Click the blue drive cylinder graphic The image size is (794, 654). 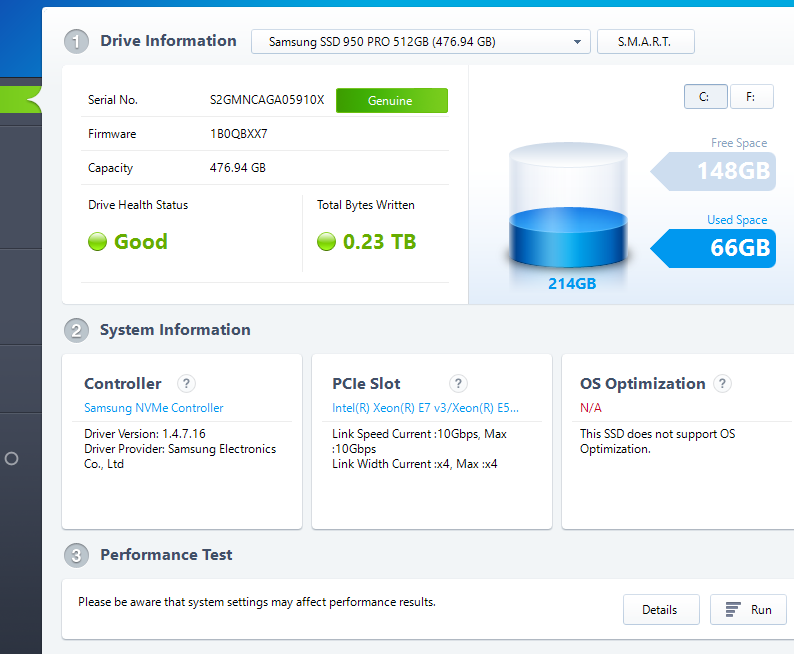568,206
